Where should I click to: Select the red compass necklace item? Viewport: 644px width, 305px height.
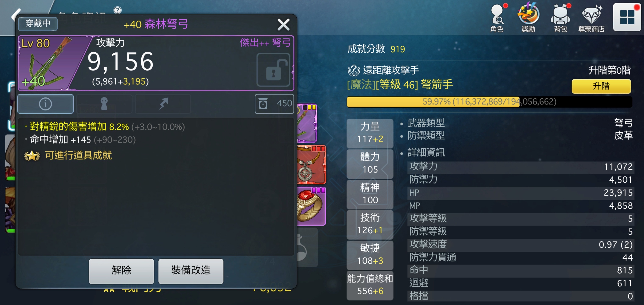(311, 165)
